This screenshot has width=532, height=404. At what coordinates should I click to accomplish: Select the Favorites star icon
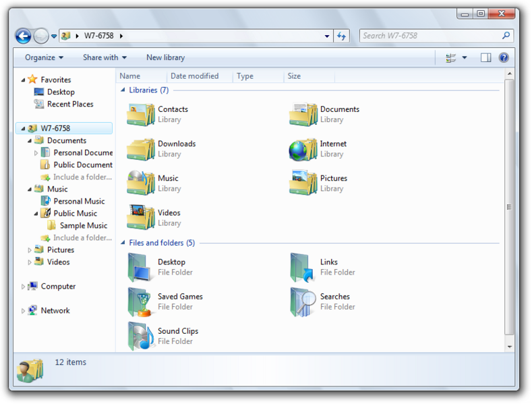(x=32, y=80)
